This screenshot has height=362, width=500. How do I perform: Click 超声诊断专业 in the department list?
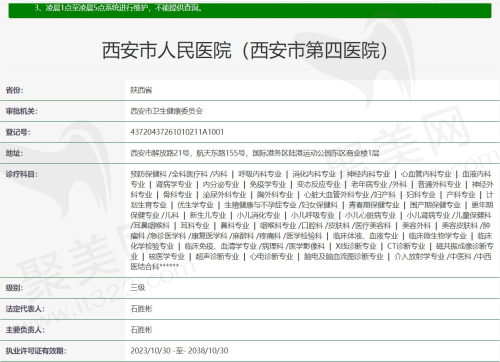click(x=217, y=257)
